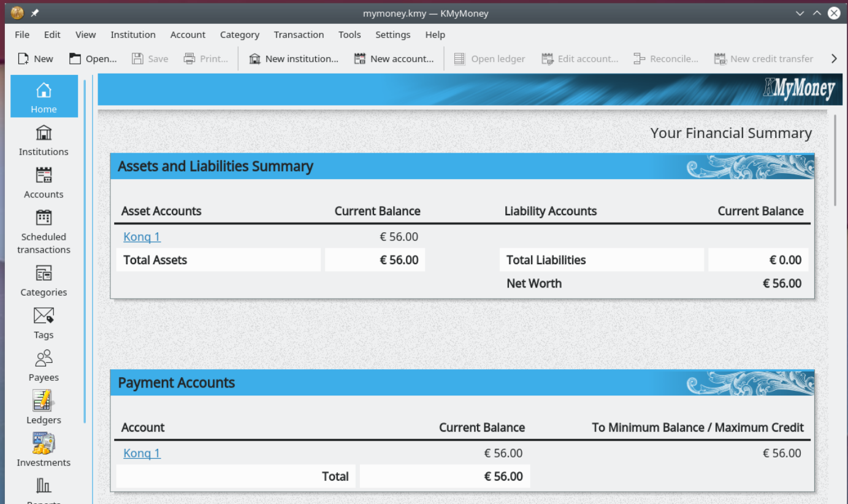Open the Payees view
Screen dimensions: 848x504
pos(43,365)
